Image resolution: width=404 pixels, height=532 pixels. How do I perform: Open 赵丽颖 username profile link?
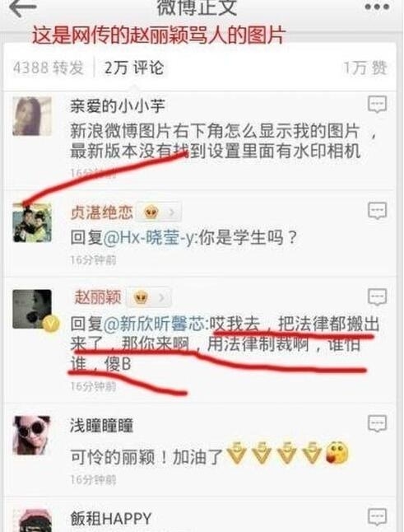(98, 297)
